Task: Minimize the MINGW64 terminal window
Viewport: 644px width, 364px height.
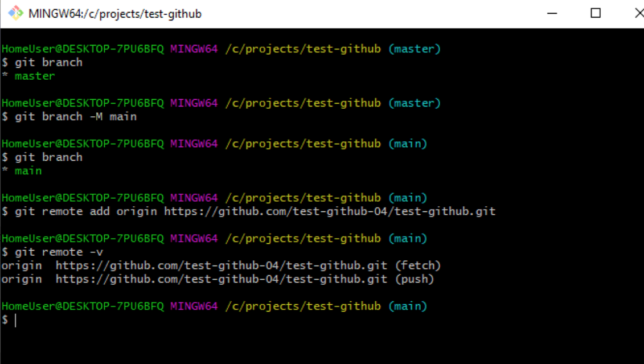Action: [551, 13]
